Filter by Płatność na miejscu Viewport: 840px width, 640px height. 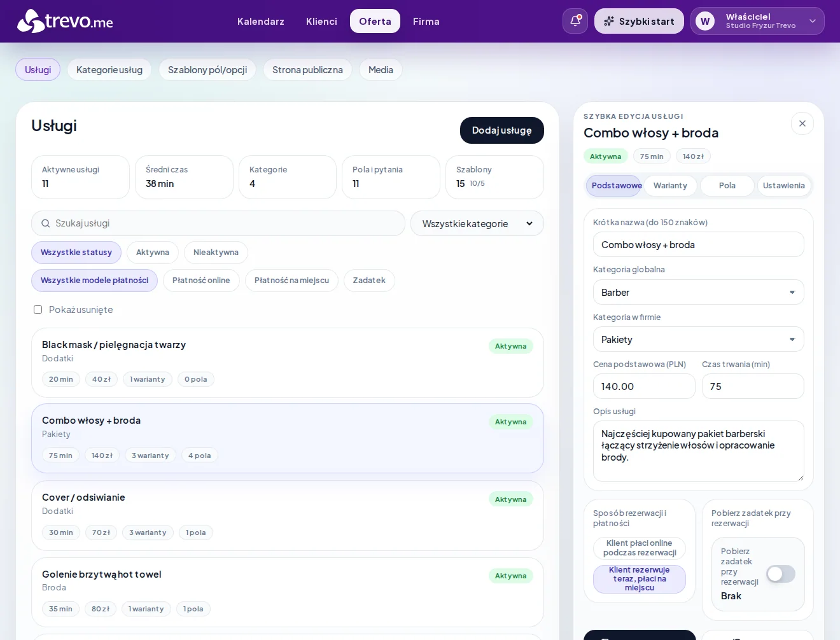click(x=292, y=281)
